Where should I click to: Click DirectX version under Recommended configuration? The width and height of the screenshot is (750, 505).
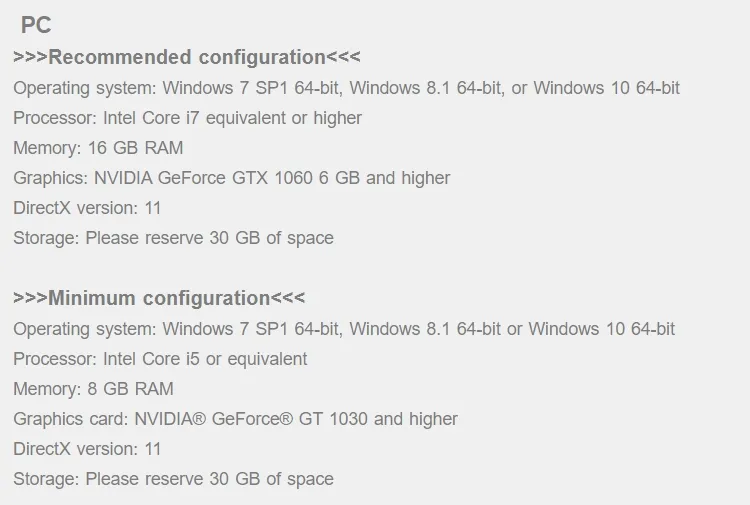[87, 208]
